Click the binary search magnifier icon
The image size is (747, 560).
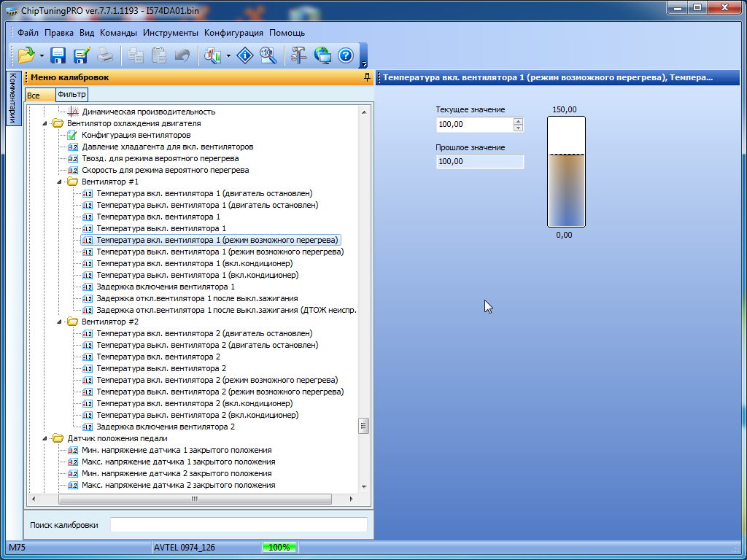tap(268, 55)
